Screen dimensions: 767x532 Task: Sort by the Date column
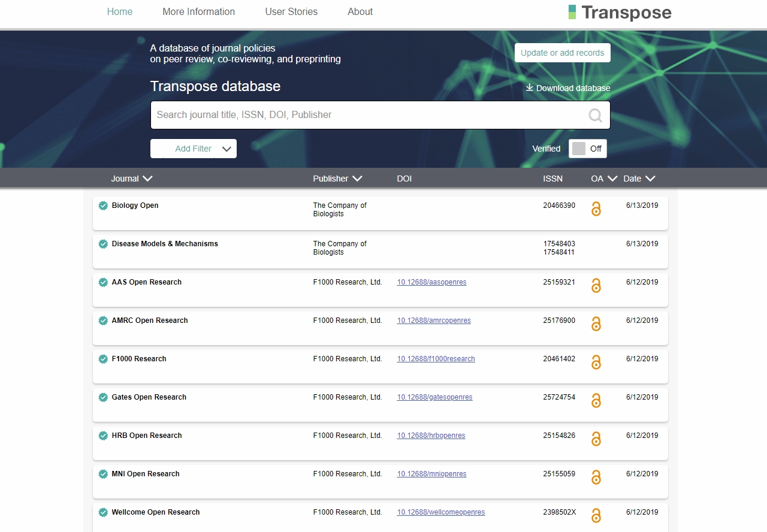[639, 179]
